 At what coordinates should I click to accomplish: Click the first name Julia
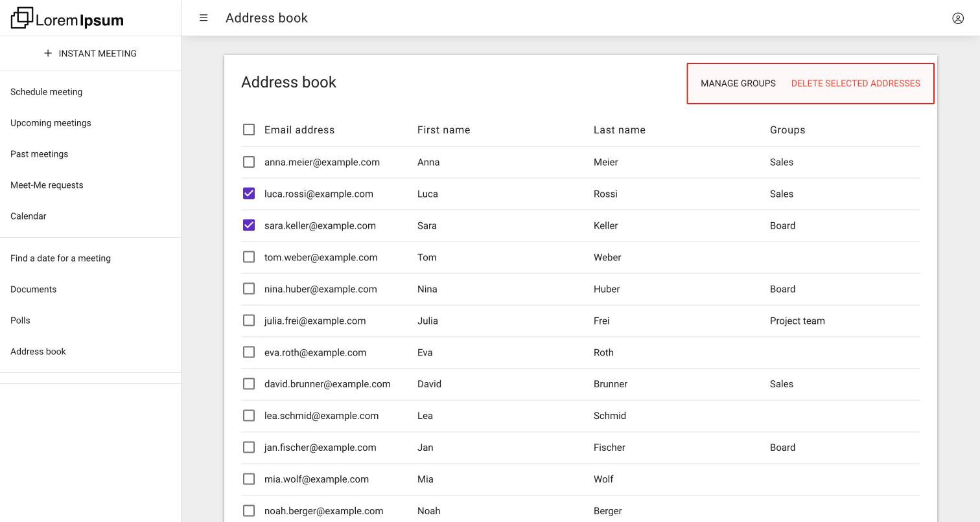[x=428, y=321]
